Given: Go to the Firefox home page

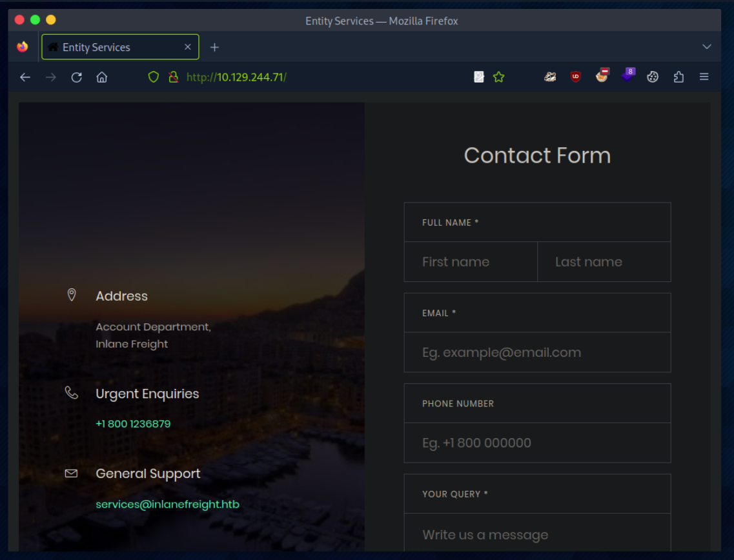Looking at the screenshot, I should (101, 77).
